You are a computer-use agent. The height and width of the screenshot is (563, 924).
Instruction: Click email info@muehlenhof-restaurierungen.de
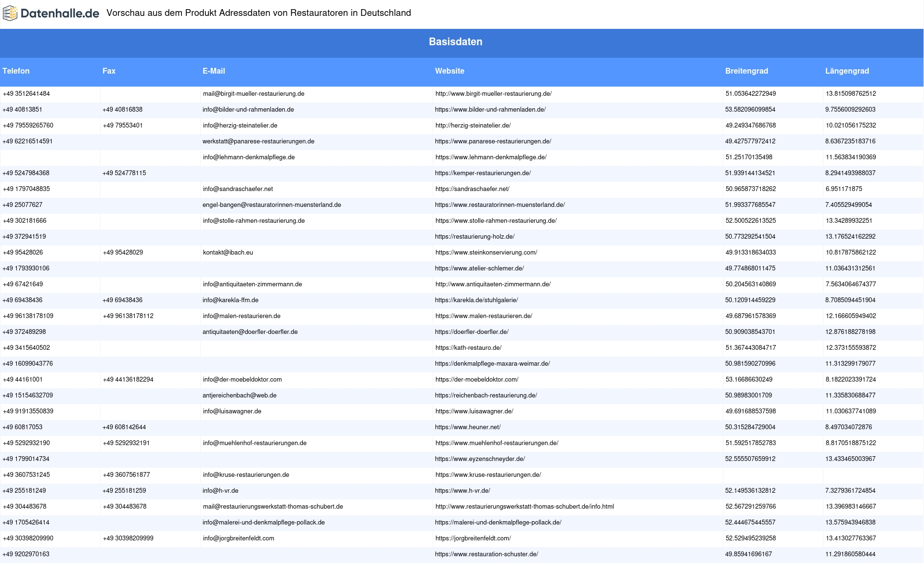[x=255, y=443]
